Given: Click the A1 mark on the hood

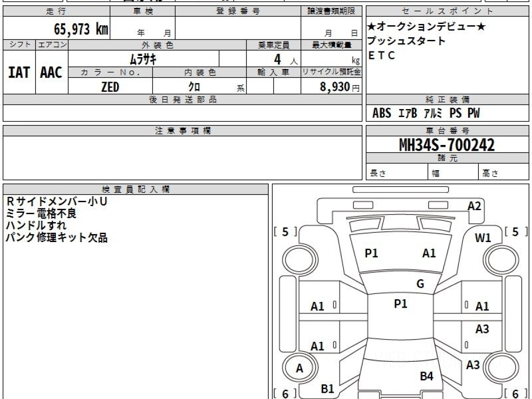Looking at the screenshot, I should 429,253.
